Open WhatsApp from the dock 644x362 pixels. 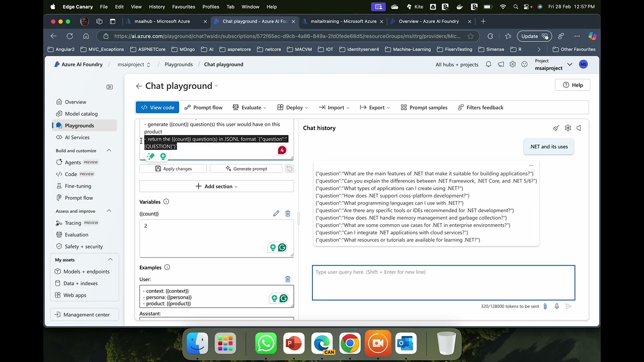(x=266, y=344)
